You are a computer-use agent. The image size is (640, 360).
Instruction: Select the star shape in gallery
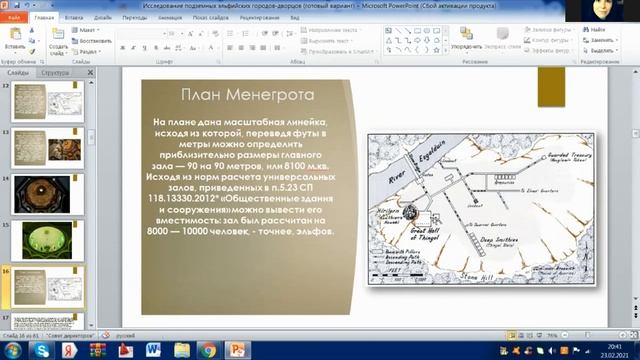point(436,50)
